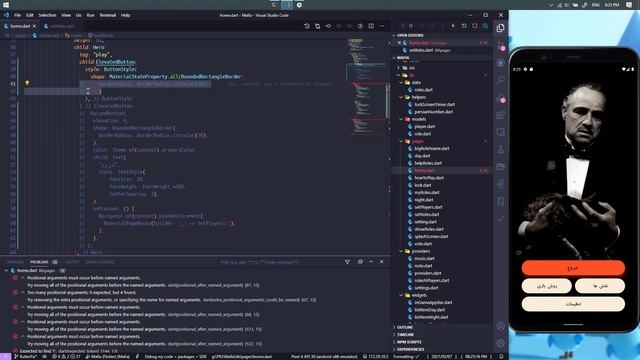This screenshot has width=640, height=360.
Task: Open the Run menu
Action: (x=90, y=15)
